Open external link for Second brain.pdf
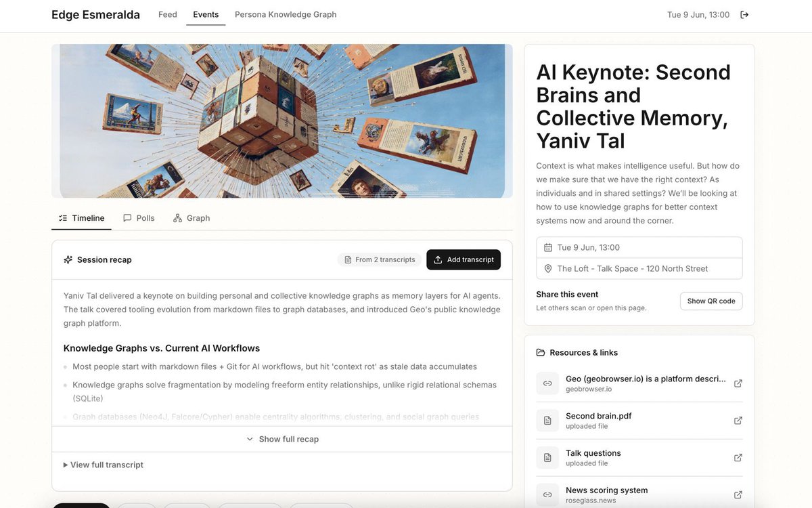 [738, 421]
